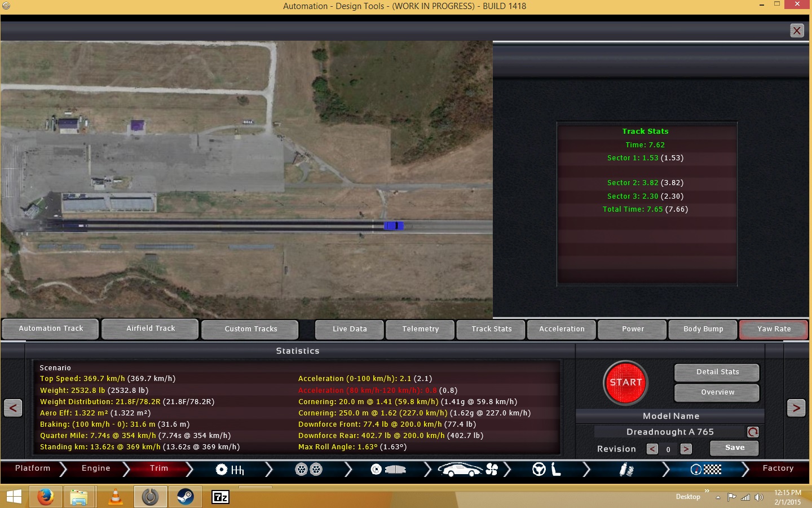The width and height of the screenshot is (812, 508).
Task: Save the car model
Action: [734, 448]
